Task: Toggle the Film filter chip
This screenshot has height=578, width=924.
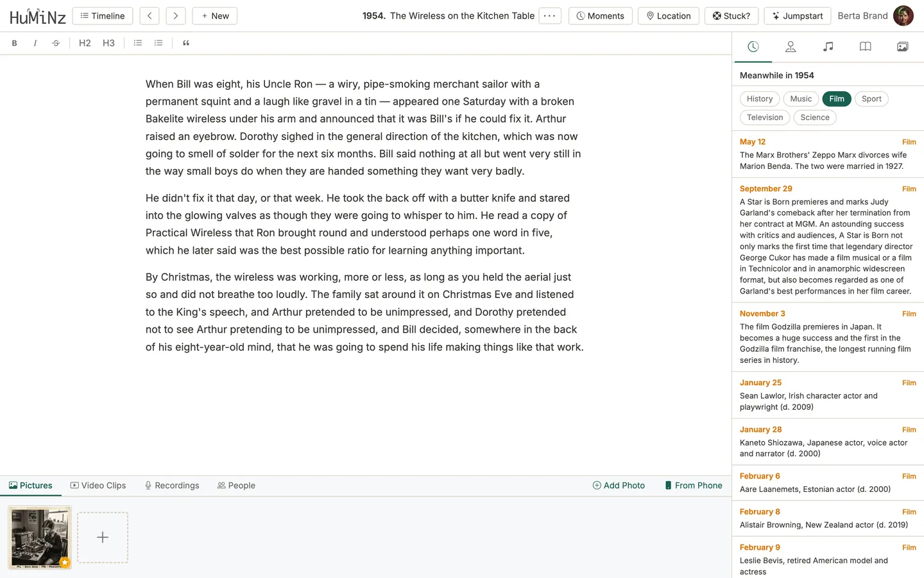Action: pos(837,99)
